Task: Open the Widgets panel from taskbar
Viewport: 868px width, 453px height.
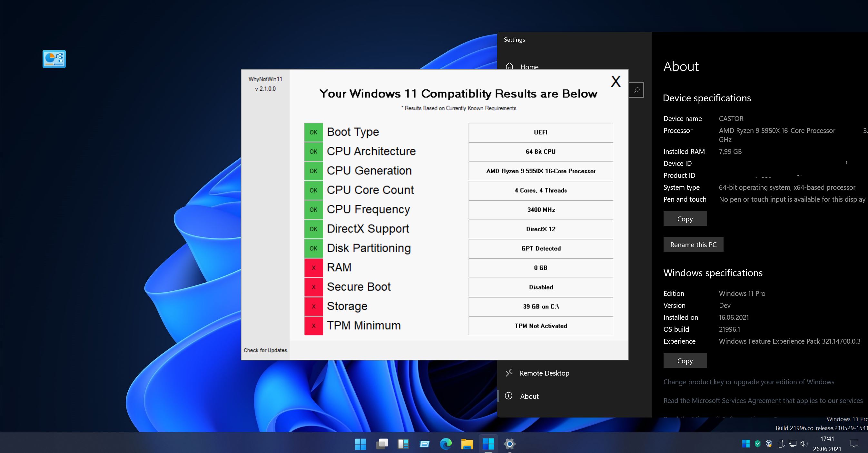Action: click(403, 444)
